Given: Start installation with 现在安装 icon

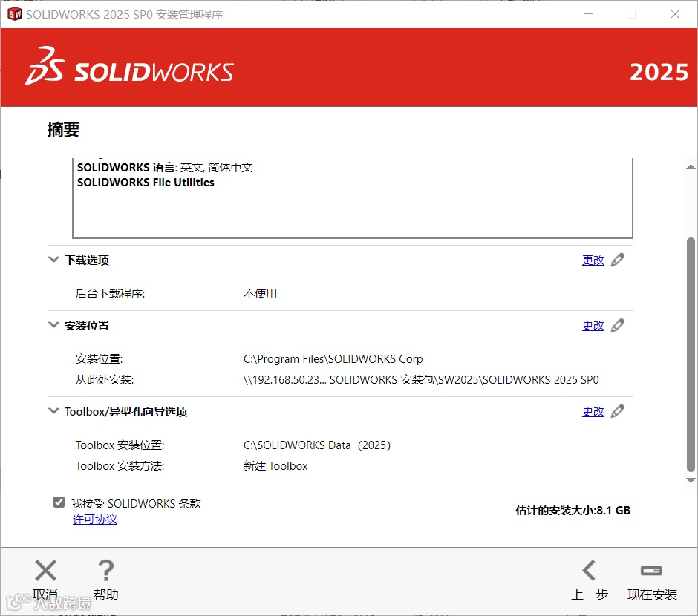Looking at the screenshot, I should tap(651, 570).
